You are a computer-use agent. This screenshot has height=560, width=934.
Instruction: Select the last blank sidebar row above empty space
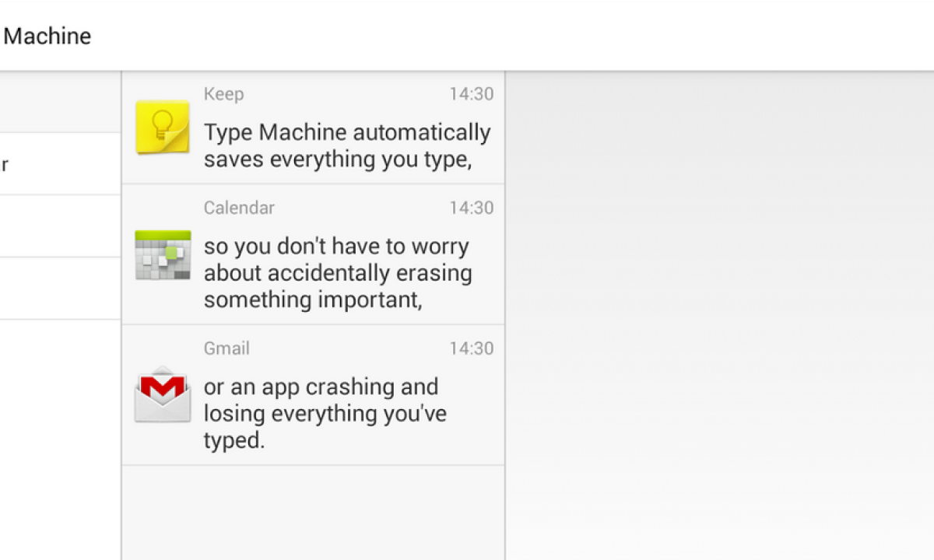[58, 289]
